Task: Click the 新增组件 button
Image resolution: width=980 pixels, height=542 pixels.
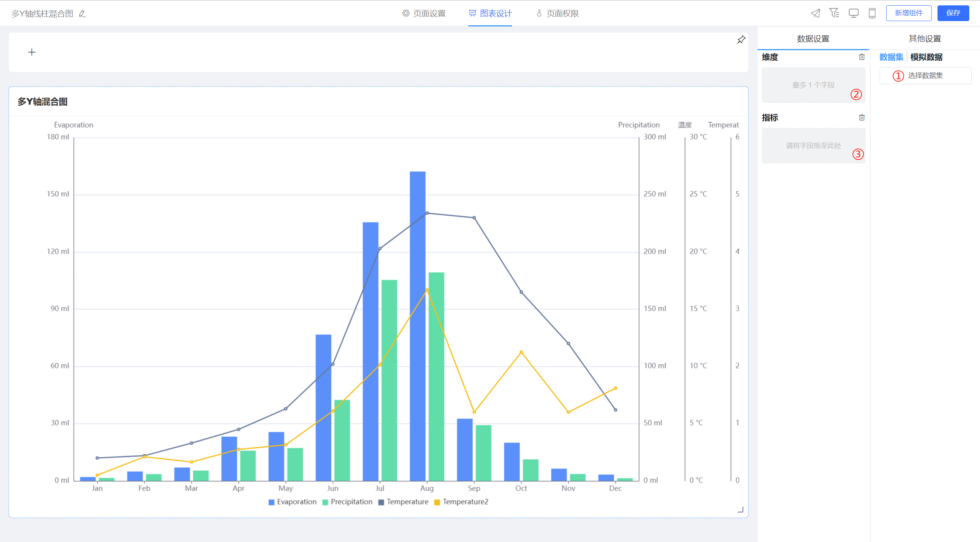Action: click(x=908, y=13)
